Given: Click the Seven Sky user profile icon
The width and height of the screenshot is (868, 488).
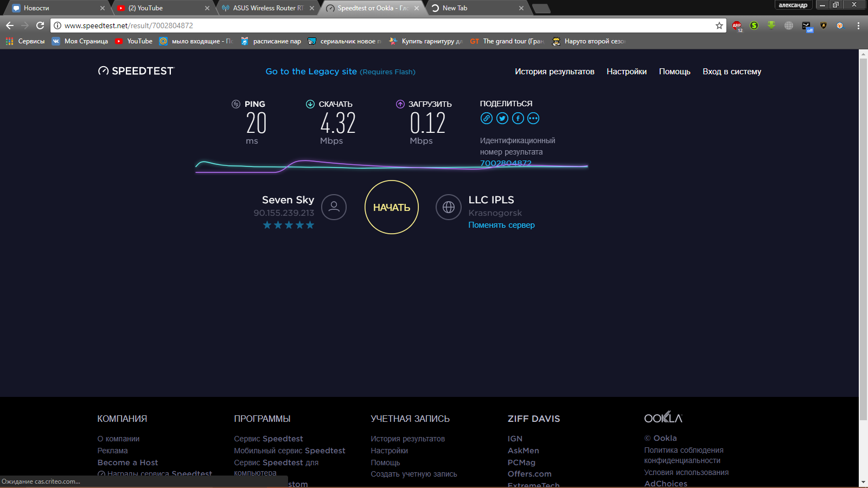Looking at the screenshot, I should click(x=334, y=207).
